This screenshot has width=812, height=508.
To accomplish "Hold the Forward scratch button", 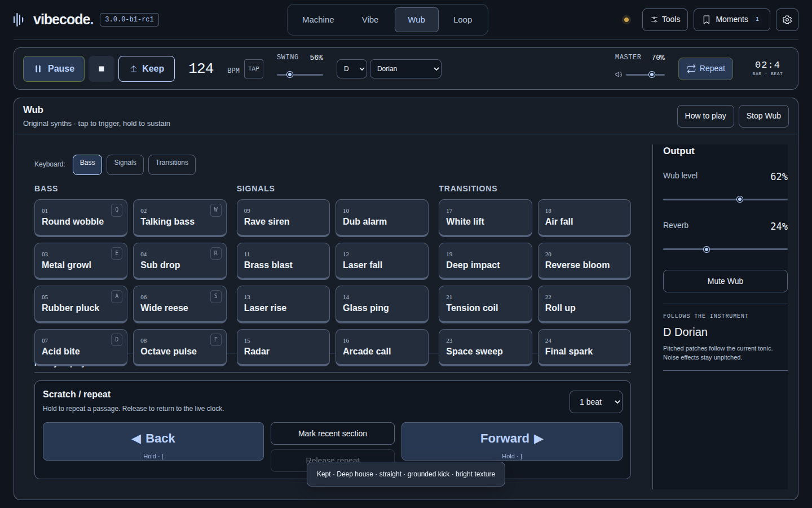I will [512, 441].
